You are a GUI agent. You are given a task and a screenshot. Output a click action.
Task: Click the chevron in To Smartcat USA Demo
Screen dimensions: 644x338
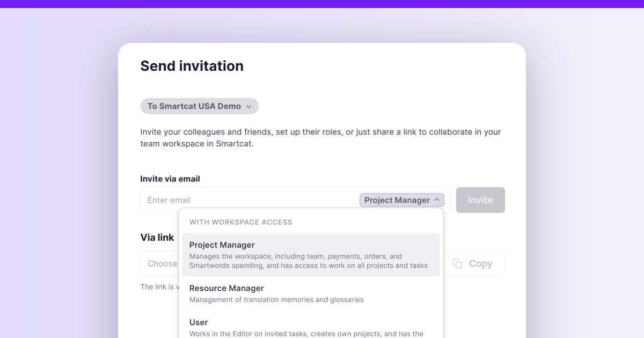(x=248, y=106)
